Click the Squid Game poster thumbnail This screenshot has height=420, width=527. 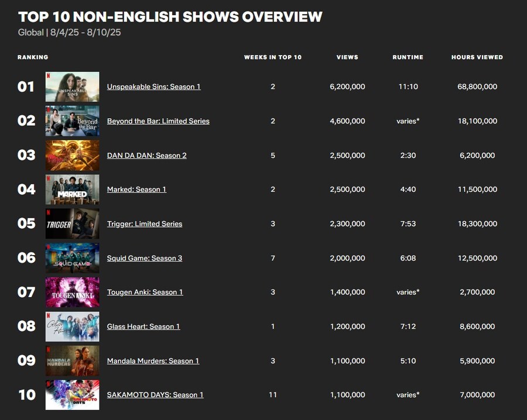click(72, 258)
